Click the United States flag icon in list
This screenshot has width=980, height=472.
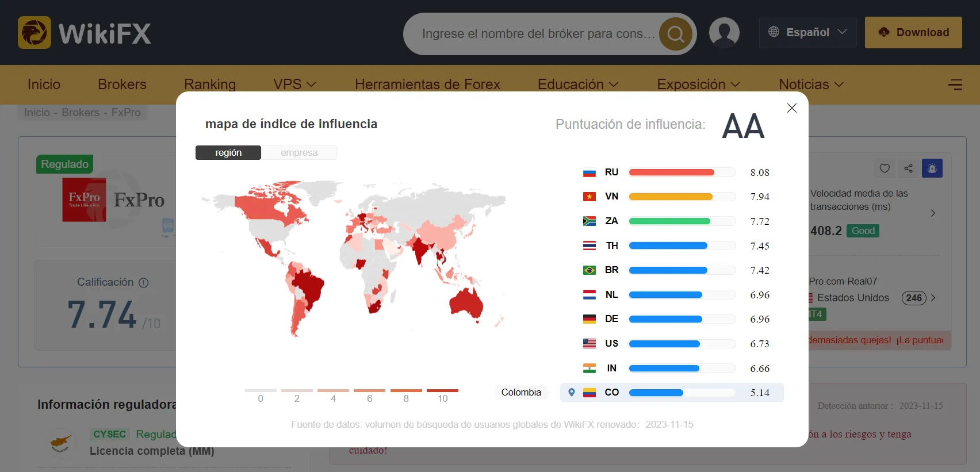coord(589,344)
